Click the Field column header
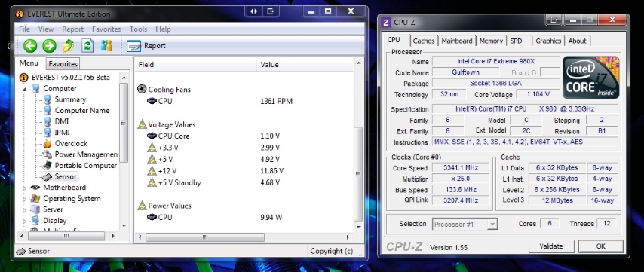Viewport: 644px width, 272px height. [196, 64]
